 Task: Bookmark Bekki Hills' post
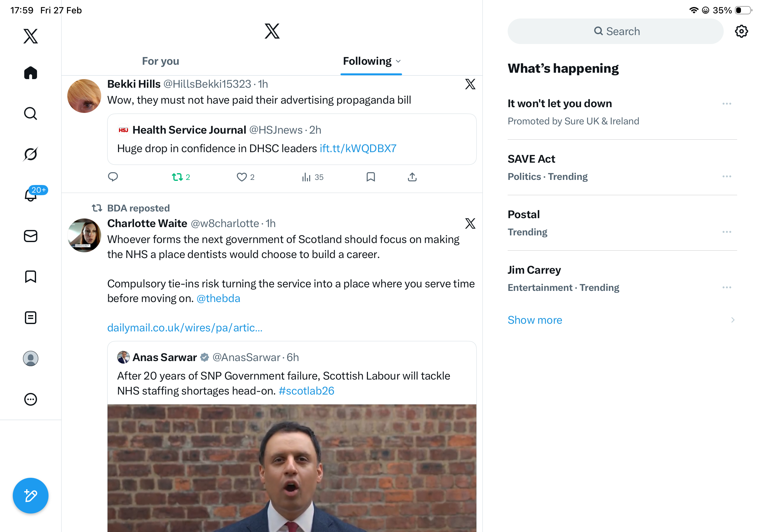370,177
